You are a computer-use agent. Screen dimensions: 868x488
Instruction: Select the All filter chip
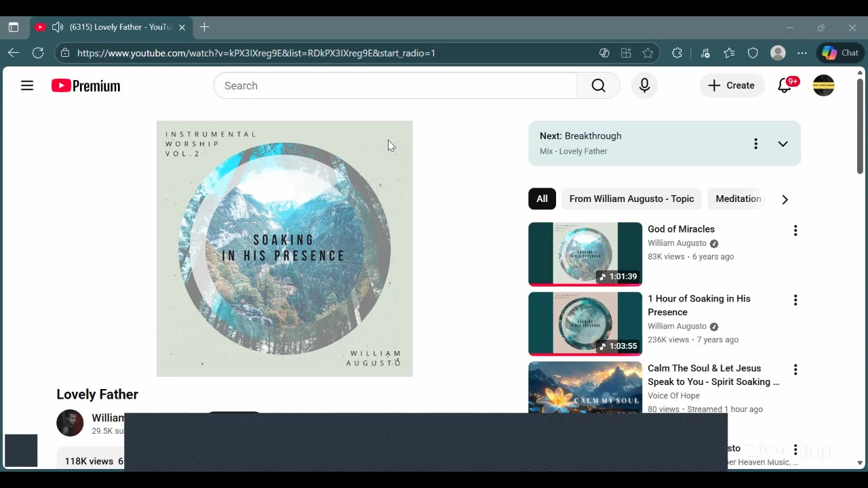tap(542, 199)
